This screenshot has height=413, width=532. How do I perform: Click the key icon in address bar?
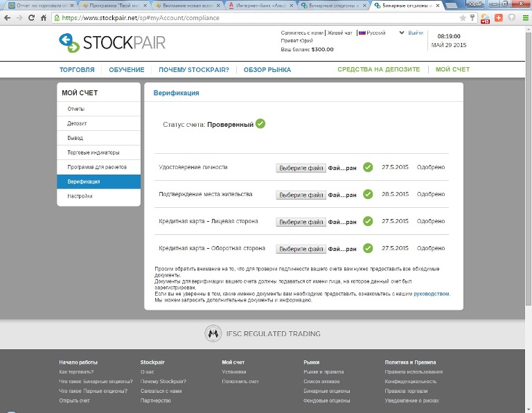[x=472, y=18]
